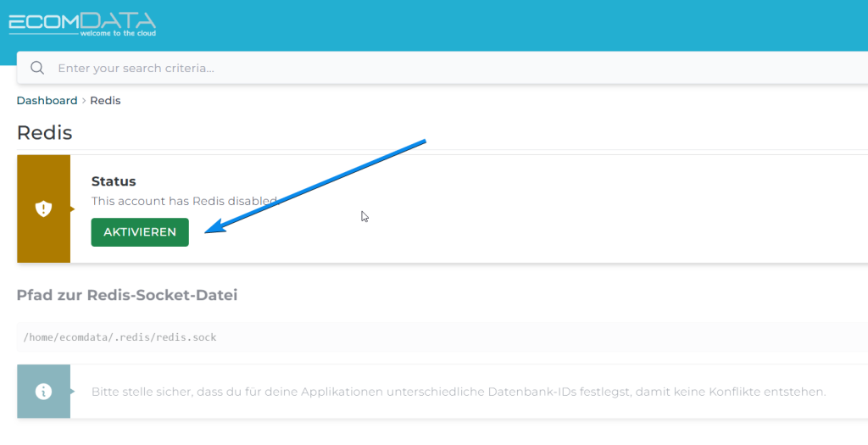Open the Dashboard breadcrumb link
868x445 pixels.
pos(47,100)
